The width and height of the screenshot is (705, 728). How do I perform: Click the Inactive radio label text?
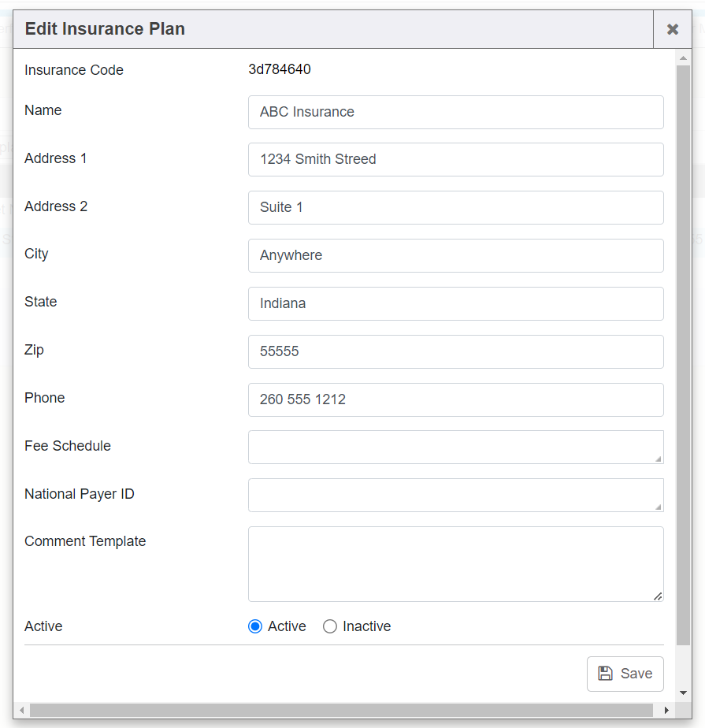click(x=366, y=626)
